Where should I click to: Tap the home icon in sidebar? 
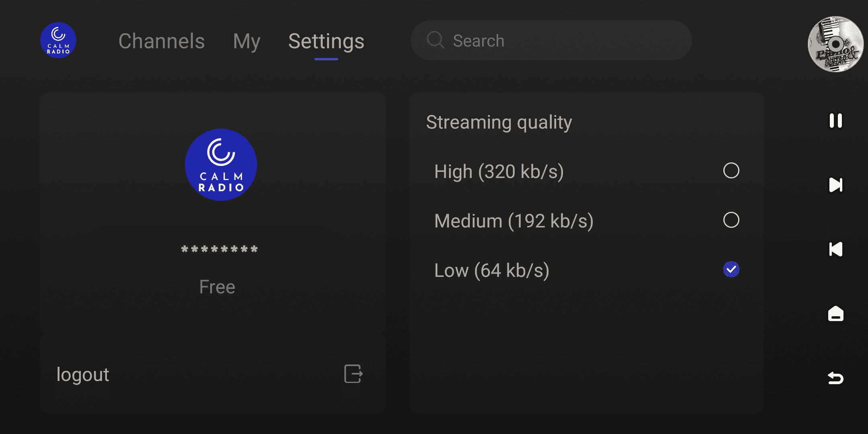(835, 313)
